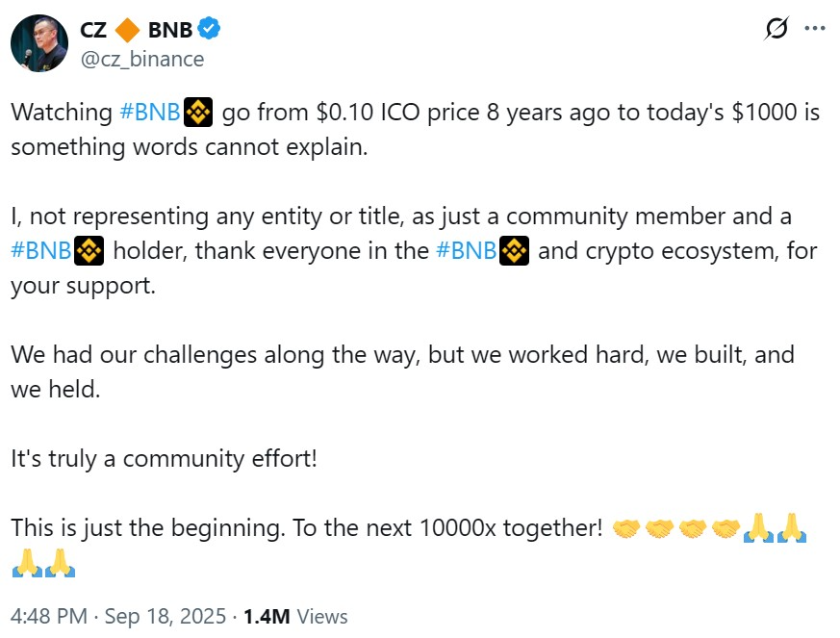
Task: Click the first handshake emoji
Action: pyautogui.click(x=625, y=528)
